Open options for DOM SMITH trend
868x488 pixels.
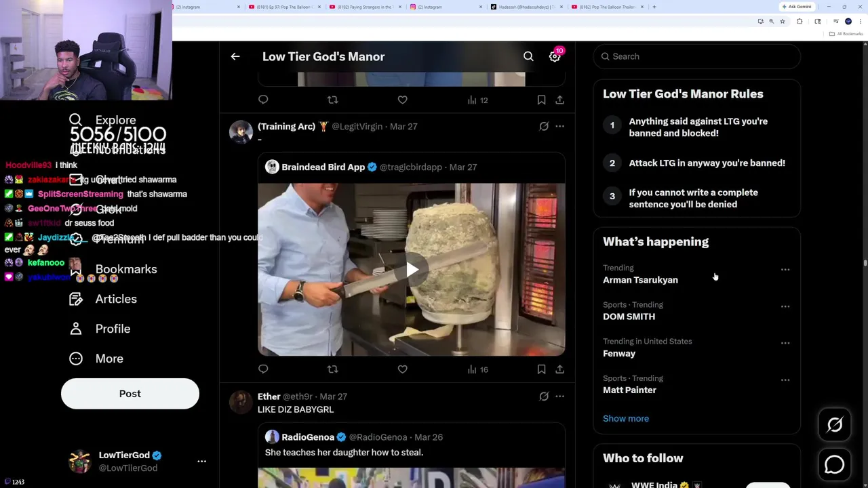point(785,306)
